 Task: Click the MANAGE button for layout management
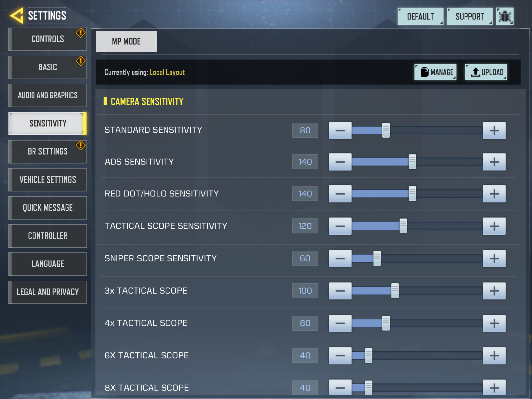[x=436, y=72]
